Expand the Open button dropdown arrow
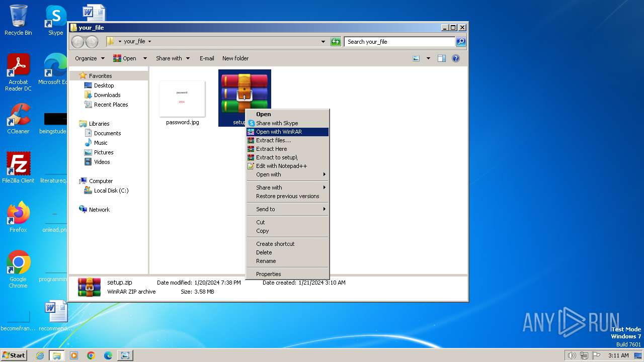Image resolution: width=644 pixels, height=362 pixels. tap(145, 58)
